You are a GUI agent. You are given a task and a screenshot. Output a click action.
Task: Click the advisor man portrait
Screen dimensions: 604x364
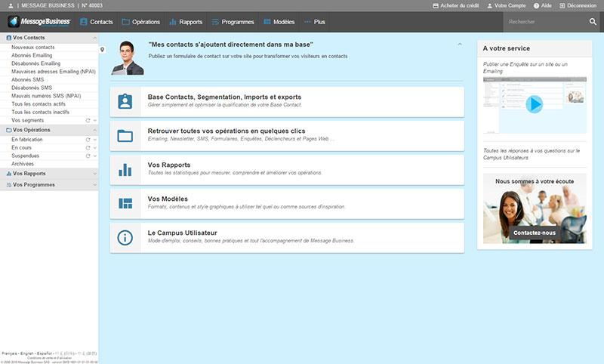click(x=128, y=58)
